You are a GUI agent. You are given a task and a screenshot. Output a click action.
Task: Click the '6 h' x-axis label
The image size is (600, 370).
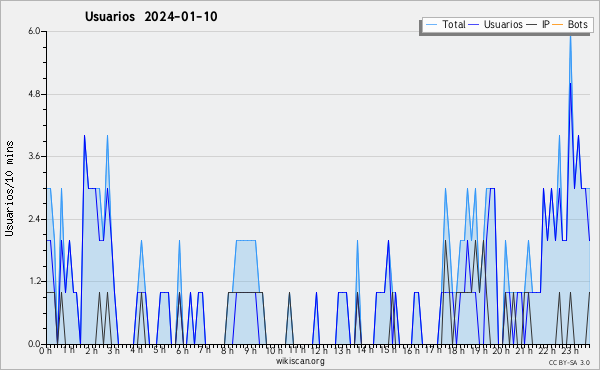182,350
